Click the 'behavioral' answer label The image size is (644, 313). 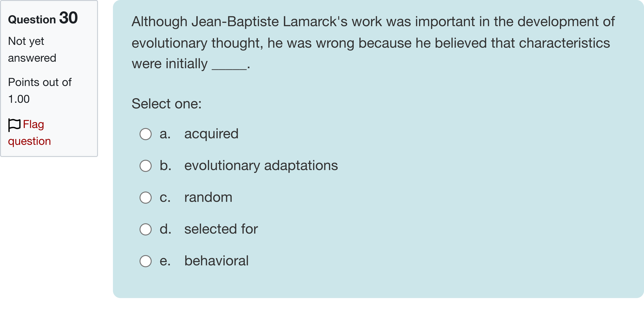(x=216, y=261)
